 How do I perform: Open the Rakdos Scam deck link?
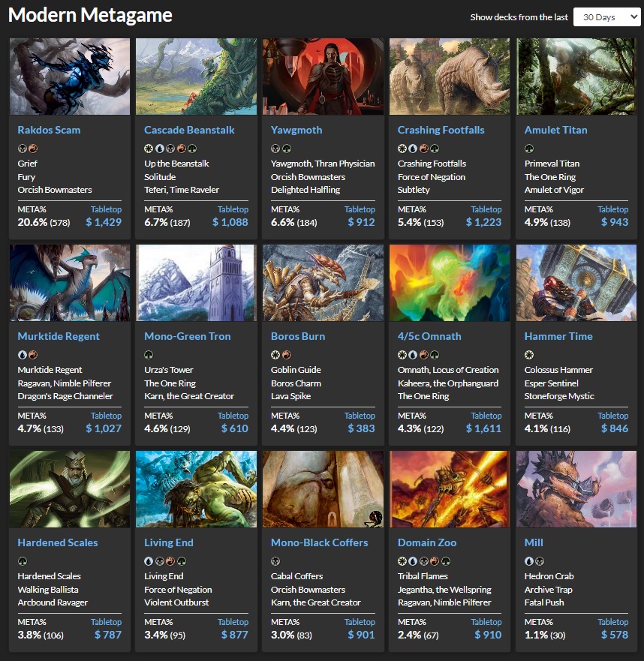pos(49,130)
